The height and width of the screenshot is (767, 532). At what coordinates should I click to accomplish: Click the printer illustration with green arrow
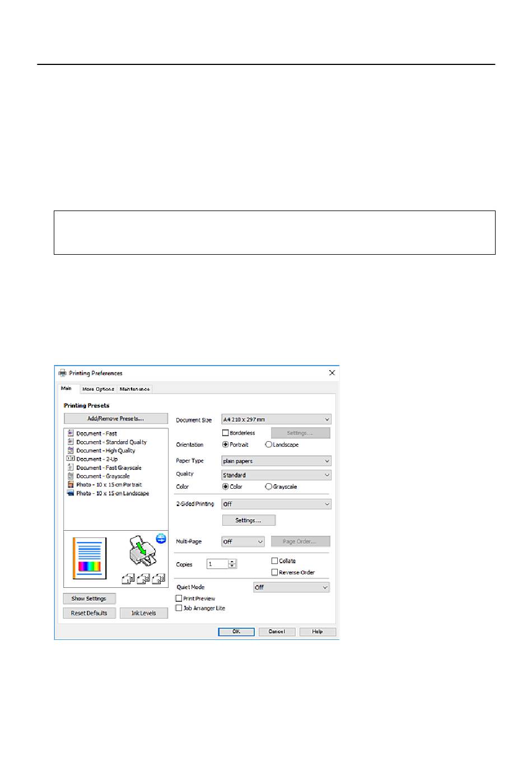pyautogui.click(x=142, y=550)
